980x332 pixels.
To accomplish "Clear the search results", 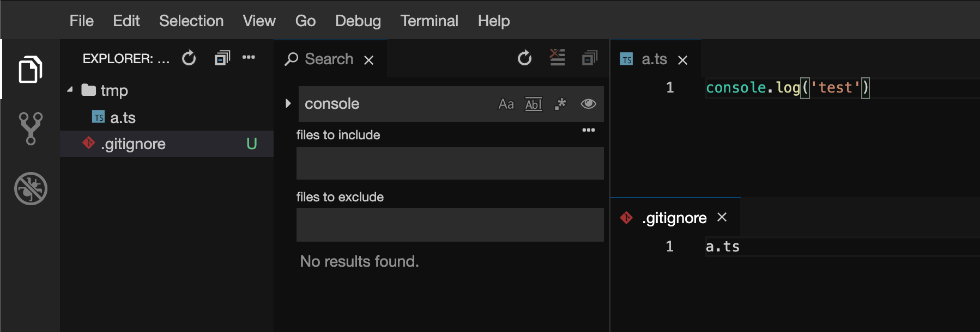I will click(557, 58).
